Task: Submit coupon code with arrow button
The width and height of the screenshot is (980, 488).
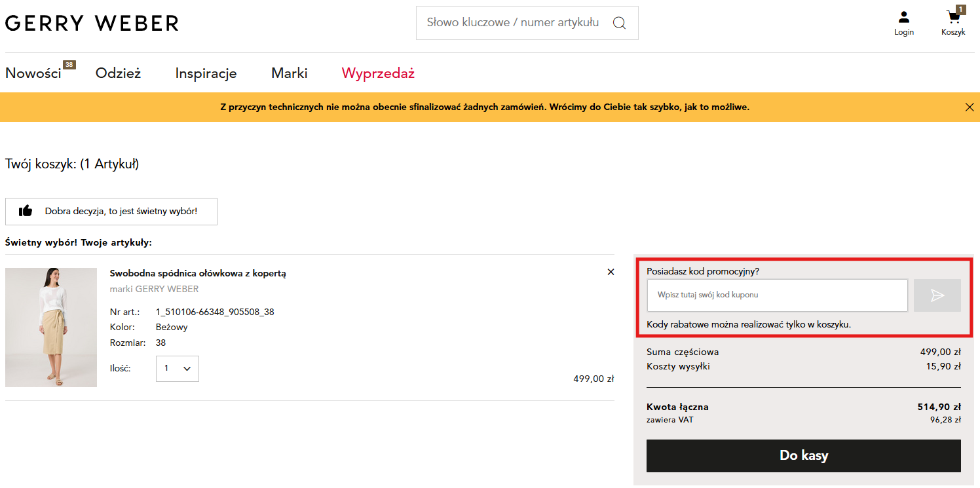Action: 937,295
